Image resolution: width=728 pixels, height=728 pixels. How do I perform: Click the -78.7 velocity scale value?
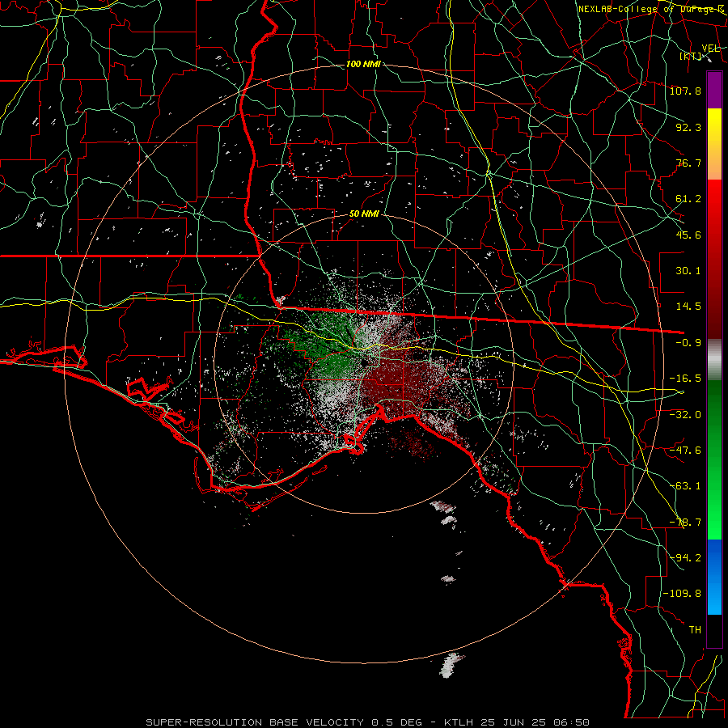(685, 523)
